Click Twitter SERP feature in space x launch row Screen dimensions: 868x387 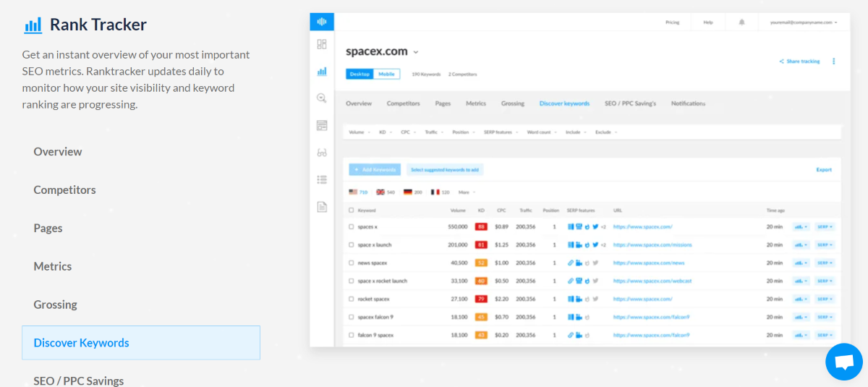point(595,244)
